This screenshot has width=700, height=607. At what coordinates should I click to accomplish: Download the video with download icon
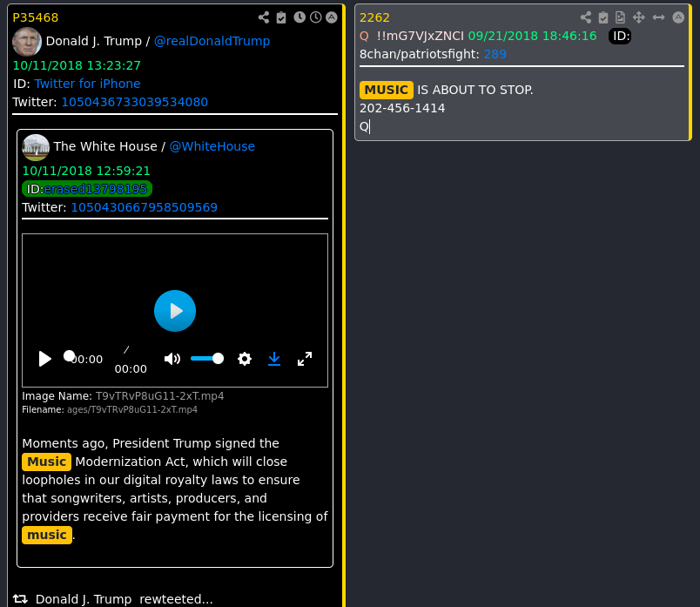point(274,359)
